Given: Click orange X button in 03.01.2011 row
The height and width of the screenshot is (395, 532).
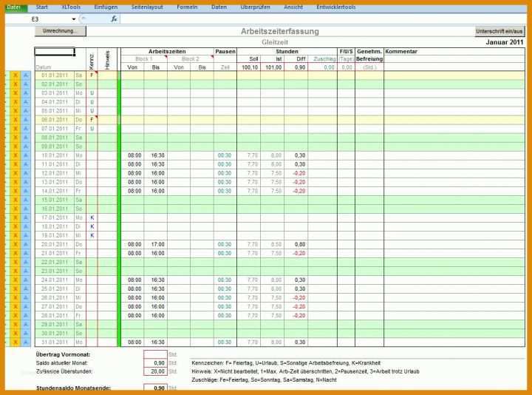Looking at the screenshot, I should tap(16, 93).
